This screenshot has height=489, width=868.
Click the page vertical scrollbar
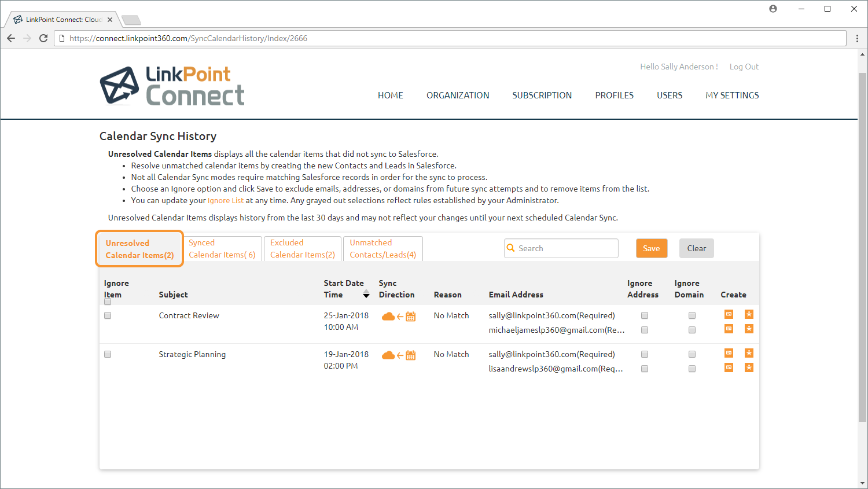(x=862, y=247)
